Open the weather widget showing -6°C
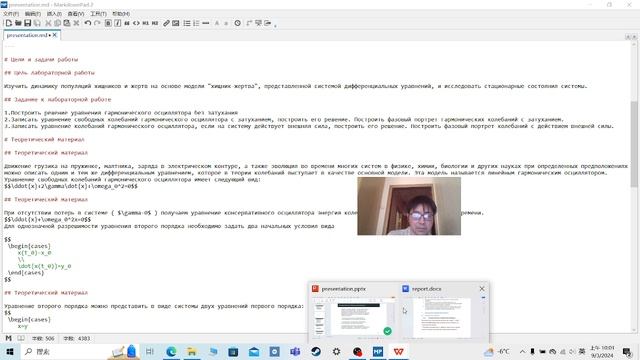Image resolution: width=640 pixels, height=360 pixels. pyautogui.click(x=497, y=351)
